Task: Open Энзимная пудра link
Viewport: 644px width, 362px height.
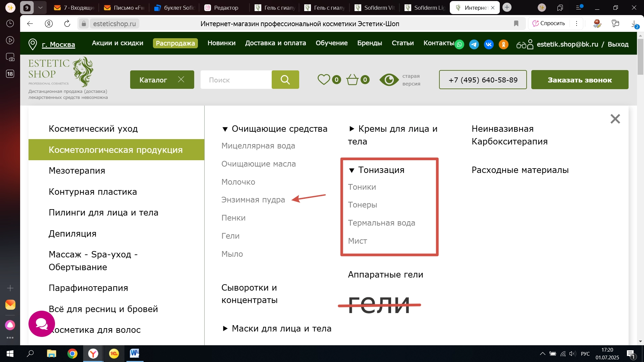Action: tap(253, 200)
